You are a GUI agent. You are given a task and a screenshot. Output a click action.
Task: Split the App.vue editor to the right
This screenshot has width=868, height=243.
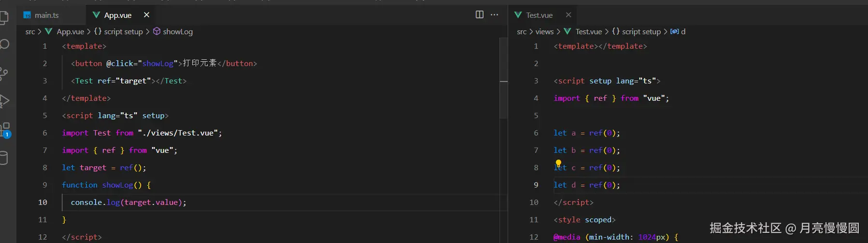(x=479, y=15)
